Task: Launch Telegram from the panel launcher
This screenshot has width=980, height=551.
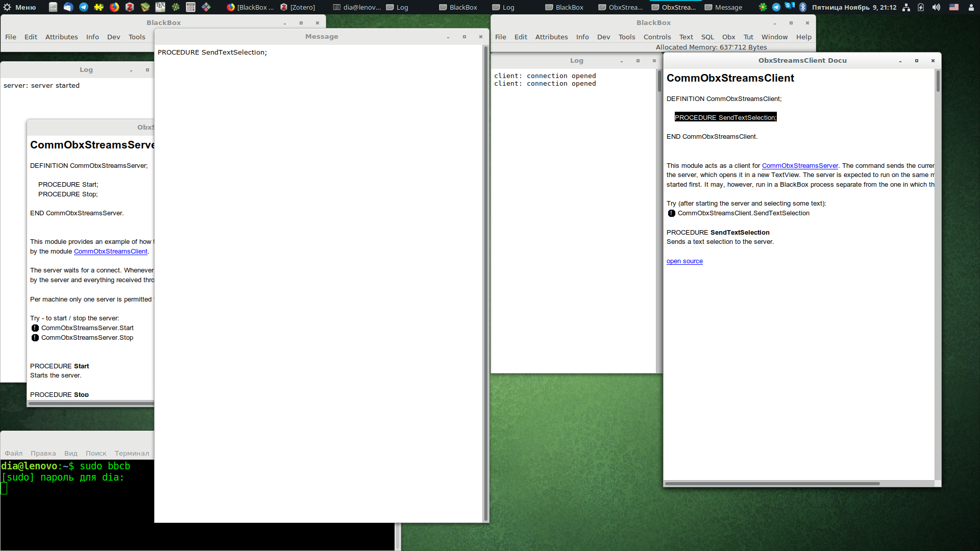Action: pos(83,7)
